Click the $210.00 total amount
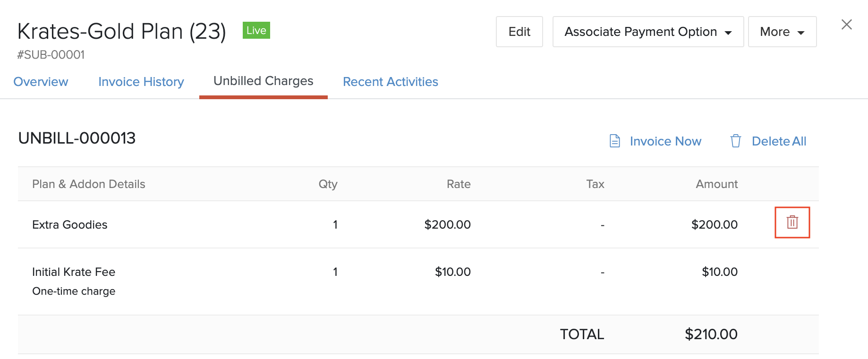This screenshot has width=868, height=359. click(711, 334)
